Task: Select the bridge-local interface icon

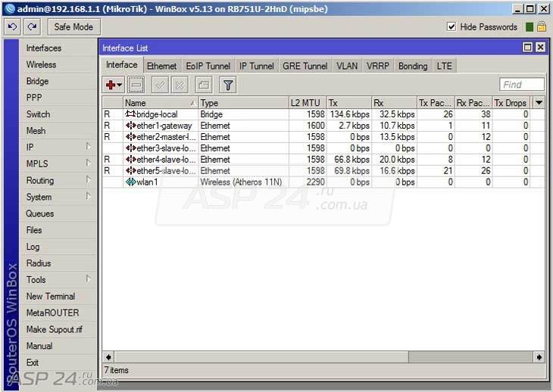Action: pyautogui.click(x=130, y=114)
